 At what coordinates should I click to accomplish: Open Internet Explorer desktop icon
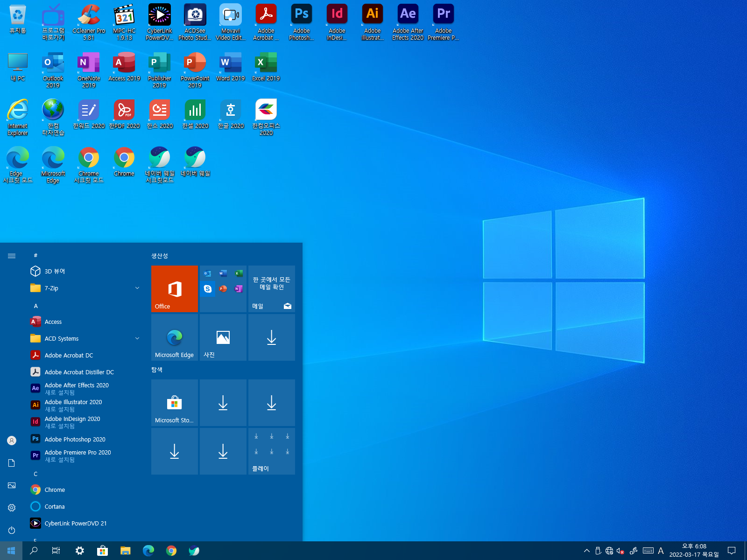[18, 118]
